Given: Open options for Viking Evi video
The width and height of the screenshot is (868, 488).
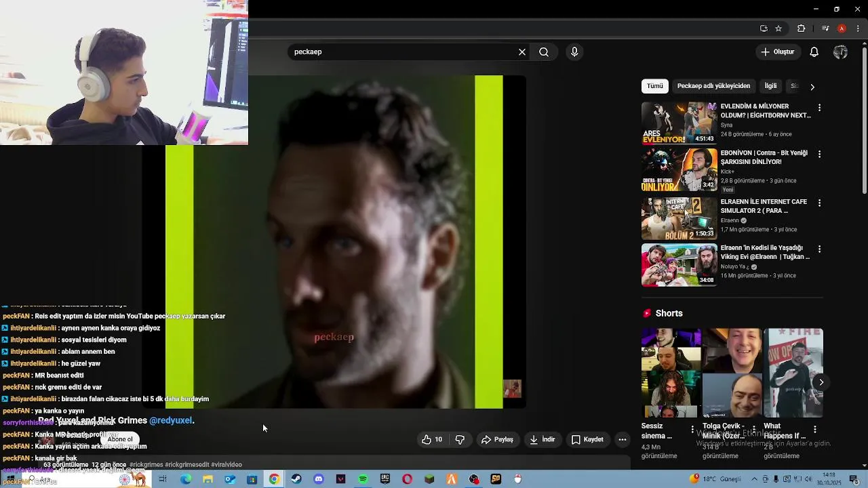Looking at the screenshot, I should click(x=819, y=249).
